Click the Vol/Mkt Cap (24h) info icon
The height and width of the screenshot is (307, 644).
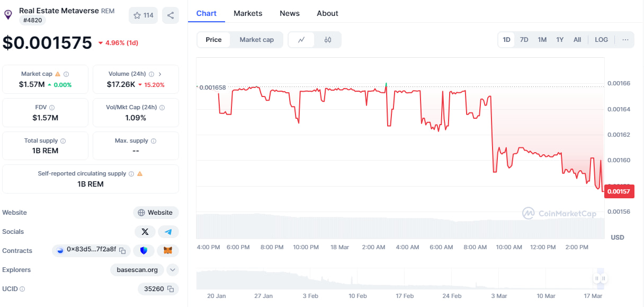click(x=162, y=107)
